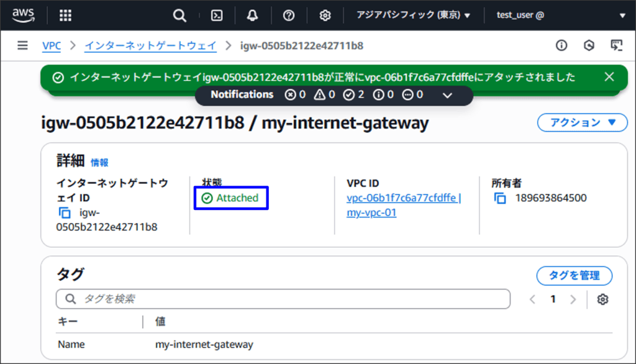636x364 pixels.
Task: Click the error count icon in Notifications
Action: point(290,95)
